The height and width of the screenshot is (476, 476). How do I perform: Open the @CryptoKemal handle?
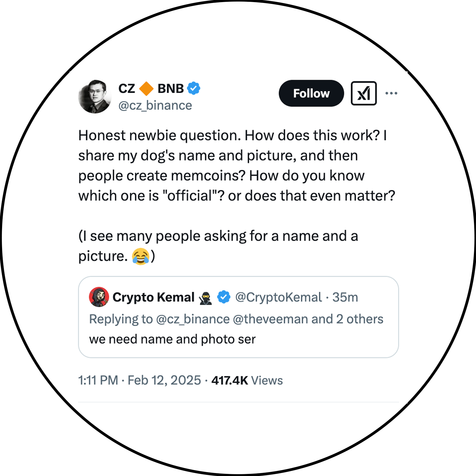[278, 297]
